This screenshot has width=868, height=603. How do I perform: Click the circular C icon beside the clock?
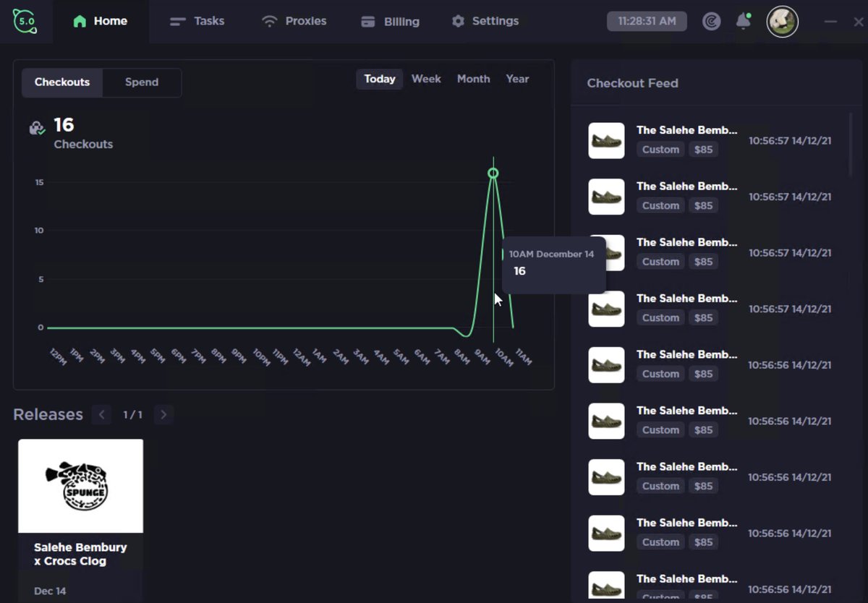(711, 22)
